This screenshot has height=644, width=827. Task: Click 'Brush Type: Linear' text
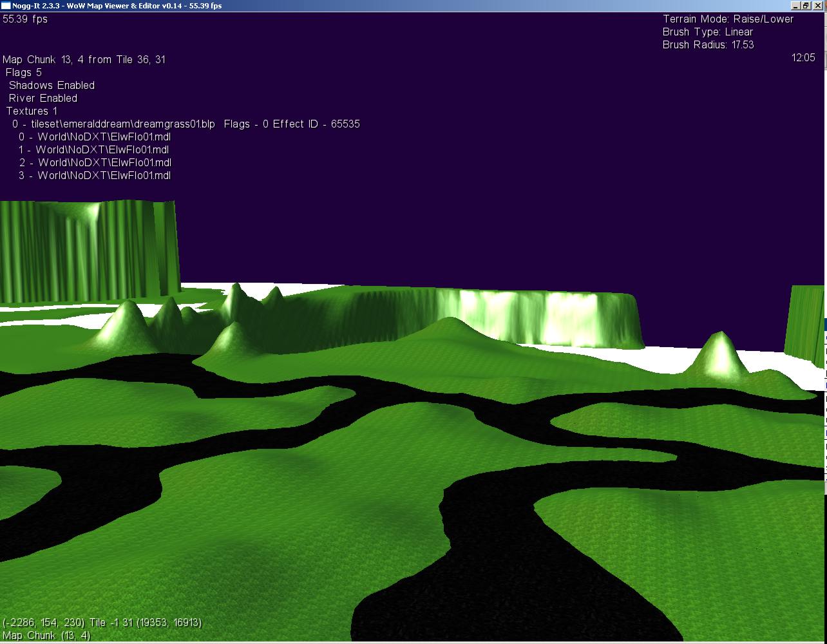click(x=708, y=32)
